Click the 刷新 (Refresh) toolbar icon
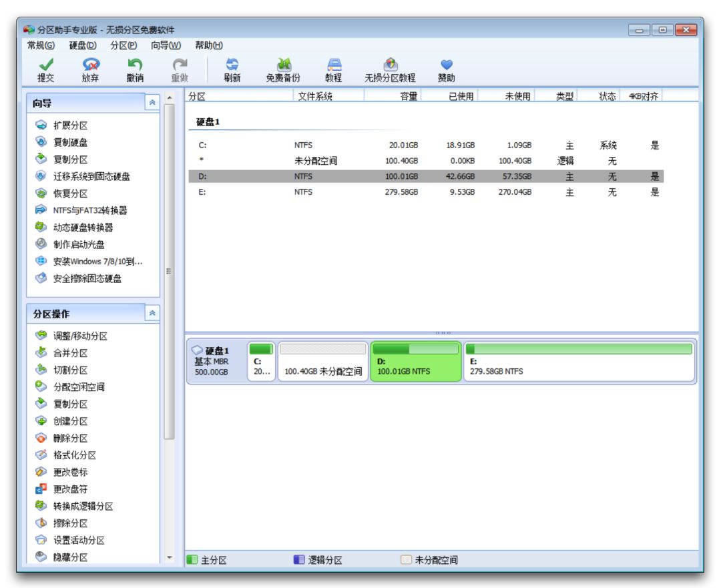 point(232,65)
